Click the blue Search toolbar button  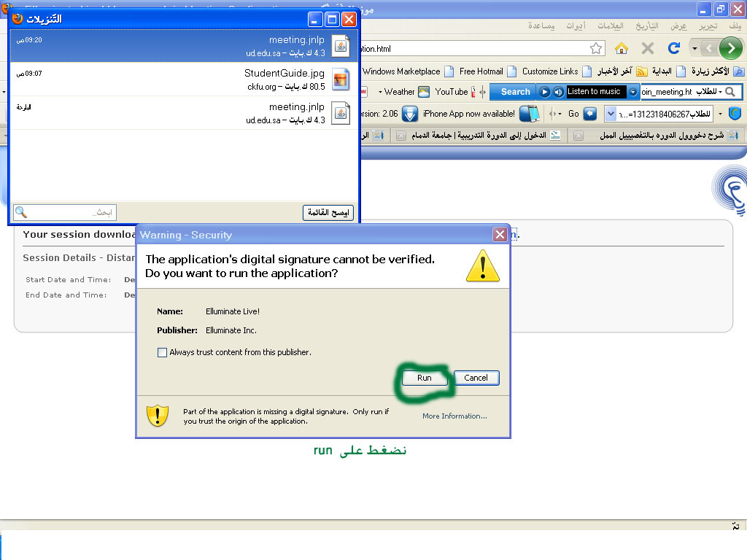513,92
